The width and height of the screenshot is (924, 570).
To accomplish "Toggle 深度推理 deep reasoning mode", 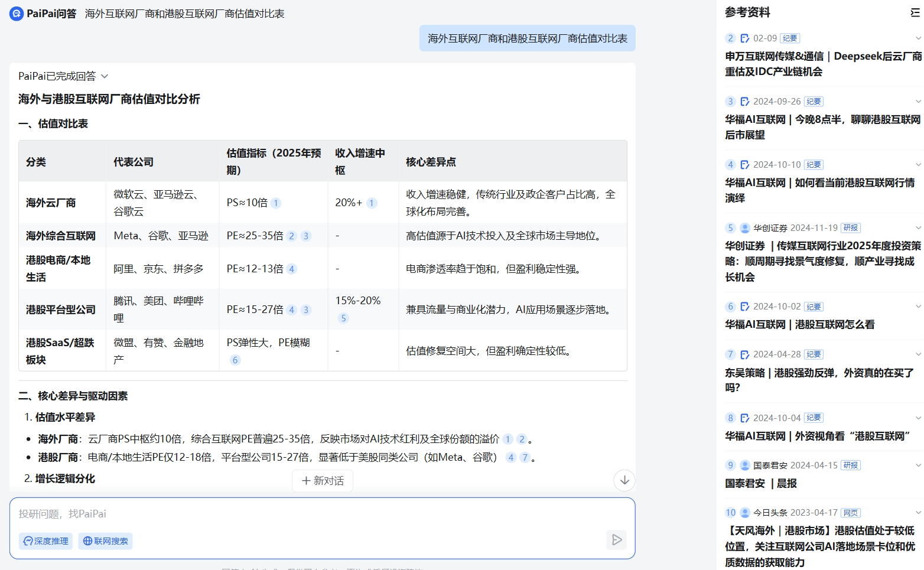I will point(45,541).
